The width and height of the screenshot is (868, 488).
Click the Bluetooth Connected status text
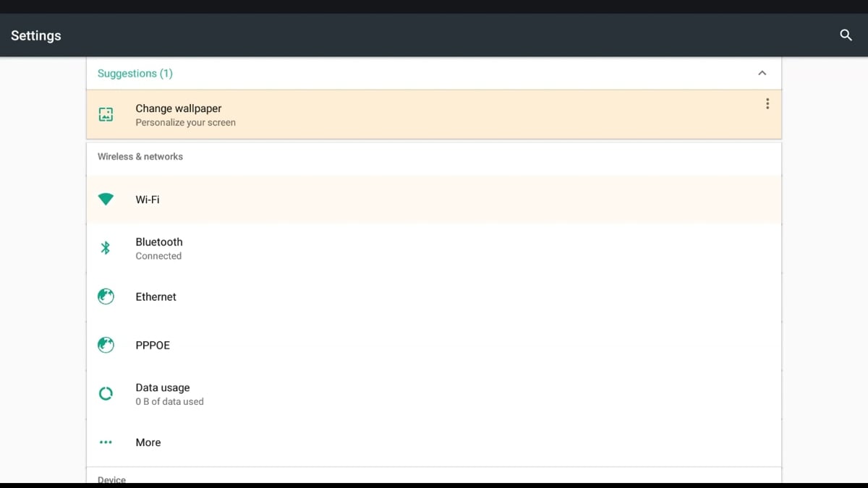point(158,256)
